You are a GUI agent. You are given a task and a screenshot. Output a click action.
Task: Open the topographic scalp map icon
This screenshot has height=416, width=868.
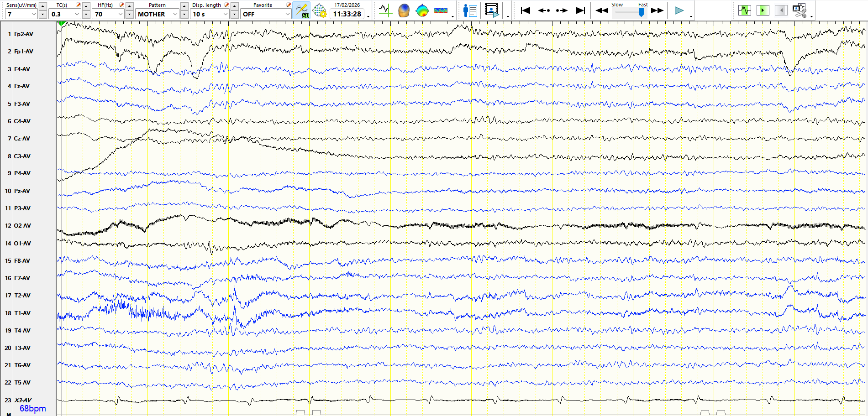(422, 10)
